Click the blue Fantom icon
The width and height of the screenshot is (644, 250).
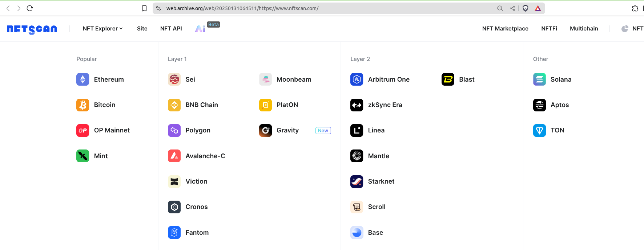coord(174,233)
